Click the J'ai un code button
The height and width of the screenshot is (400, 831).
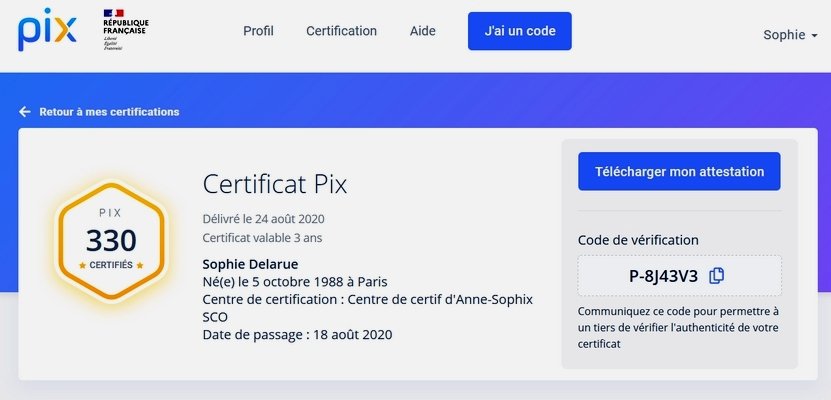coord(519,31)
